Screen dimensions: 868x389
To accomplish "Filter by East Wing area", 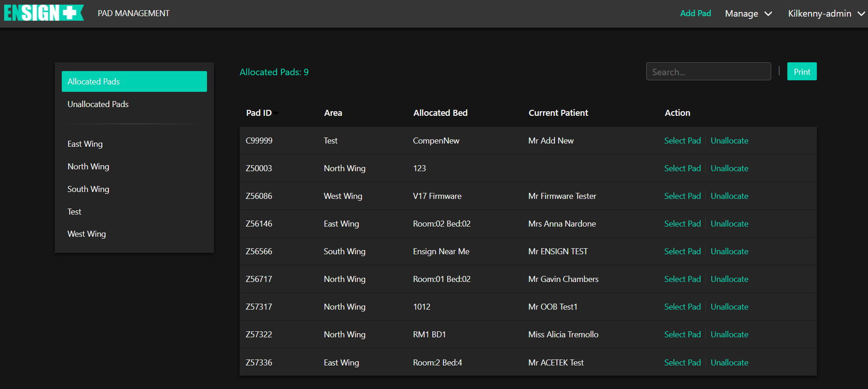I will [x=85, y=144].
